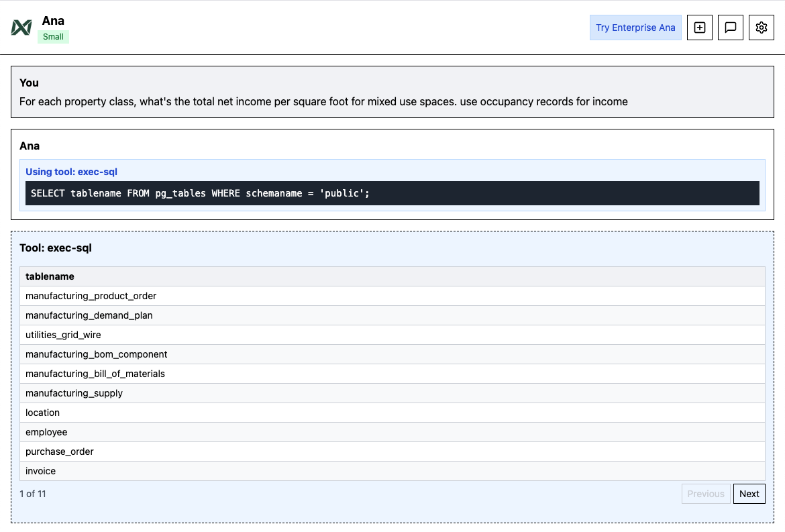Select the manufacturing_demand_plan row
785x532 pixels.
(89, 315)
